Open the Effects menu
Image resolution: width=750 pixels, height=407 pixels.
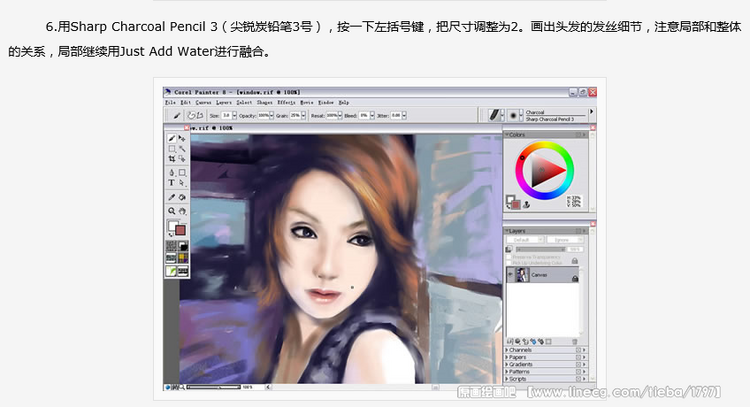(x=286, y=102)
